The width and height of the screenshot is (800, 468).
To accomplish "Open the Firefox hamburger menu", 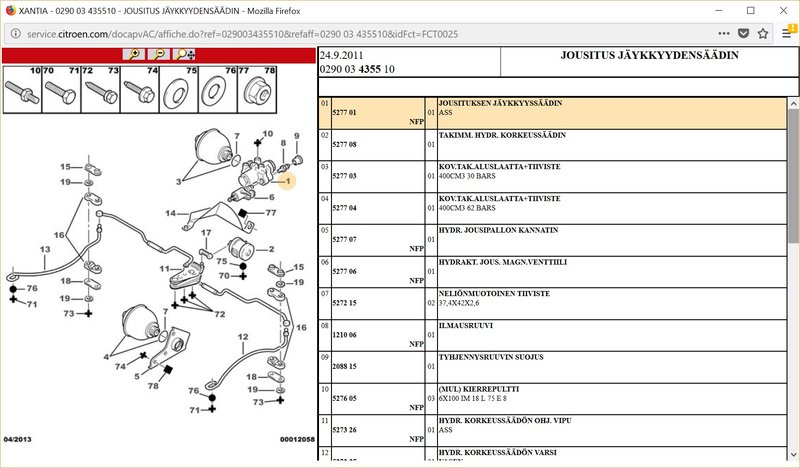I will point(787,33).
